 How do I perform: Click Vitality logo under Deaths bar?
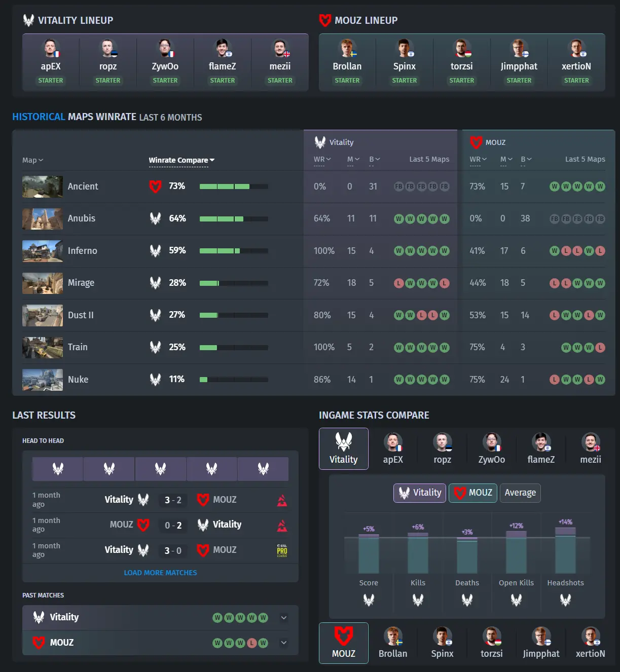(x=467, y=600)
